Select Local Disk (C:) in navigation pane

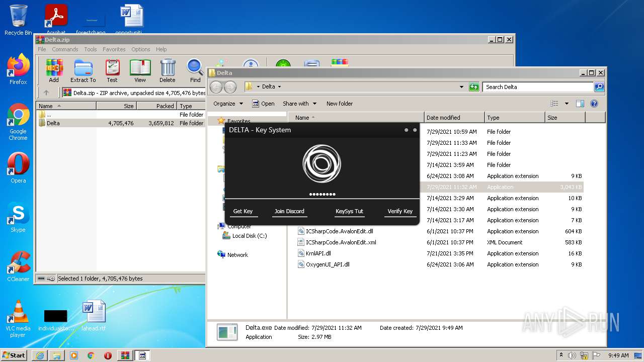[x=245, y=236]
